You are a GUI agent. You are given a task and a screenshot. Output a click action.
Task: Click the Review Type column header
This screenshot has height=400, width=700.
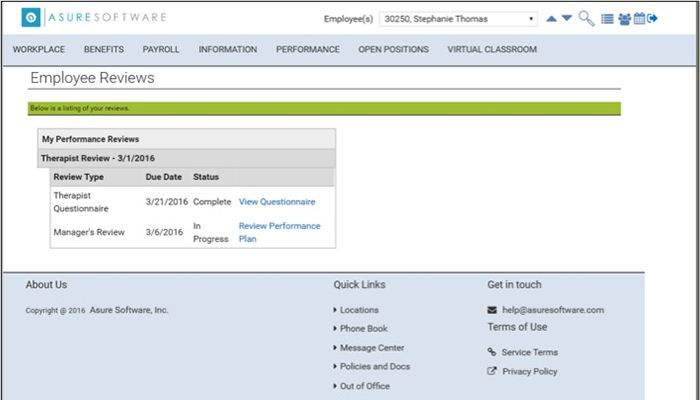point(79,177)
